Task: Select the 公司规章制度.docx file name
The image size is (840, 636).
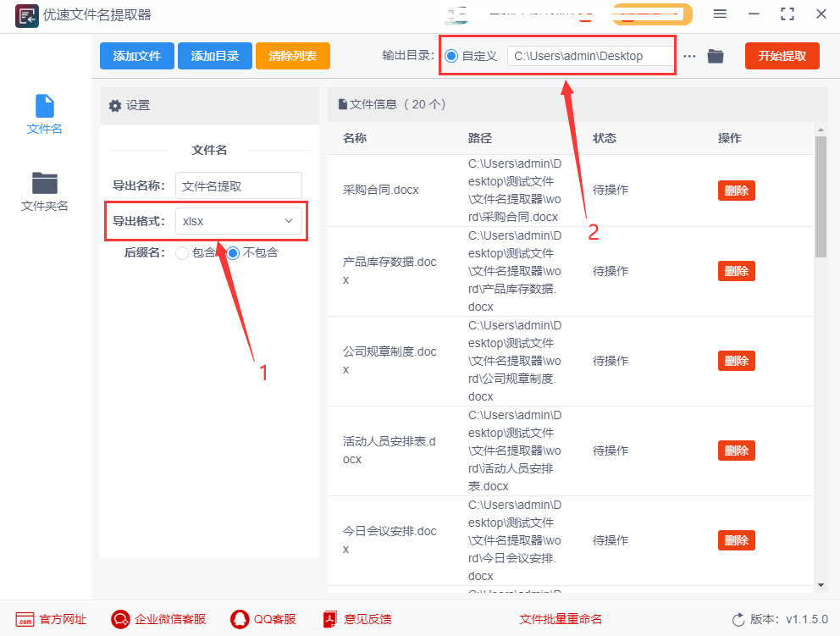Action: (390, 361)
